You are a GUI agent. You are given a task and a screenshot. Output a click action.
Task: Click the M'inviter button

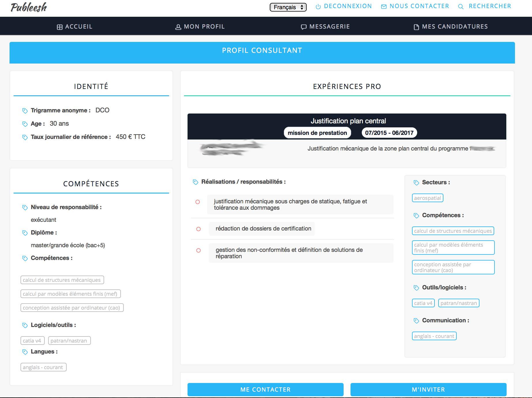428,390
